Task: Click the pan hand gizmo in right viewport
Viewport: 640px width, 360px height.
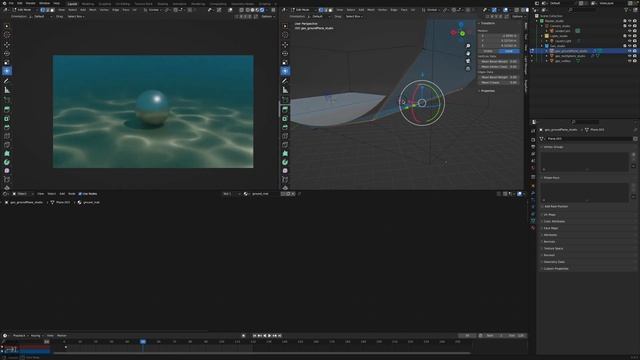Action: click(468, 53)
